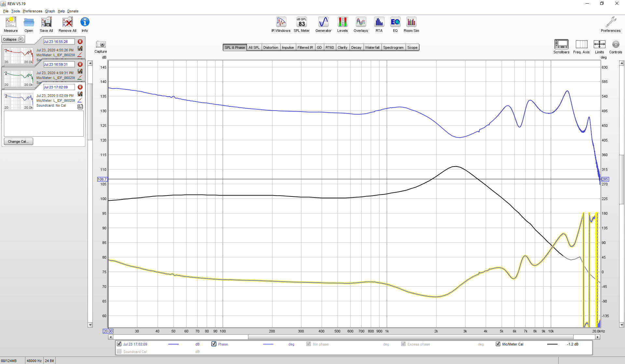Open the Help menu
Screen dimensions: 625x364
click(61, 11)
